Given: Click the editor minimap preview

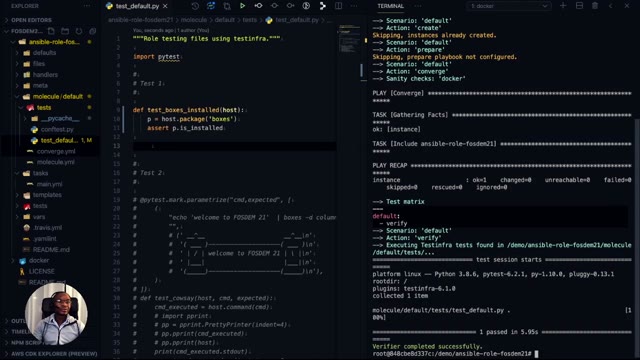Looking at the screenshot, I should pyautogui.click(x=349, y=39).
